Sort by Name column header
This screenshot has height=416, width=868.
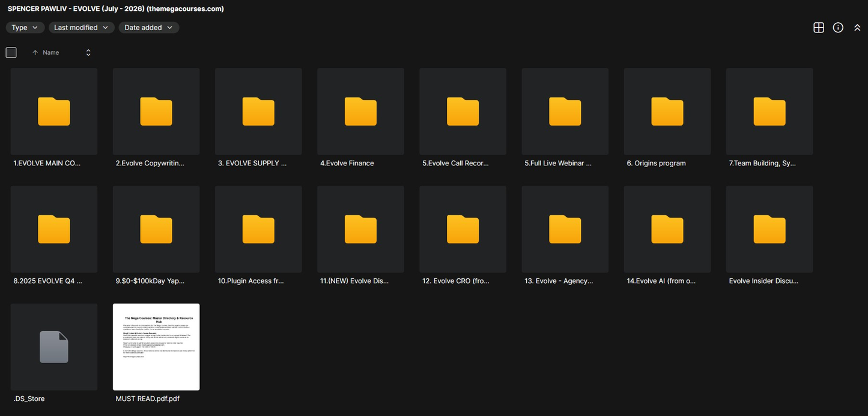tap(51, 53)
